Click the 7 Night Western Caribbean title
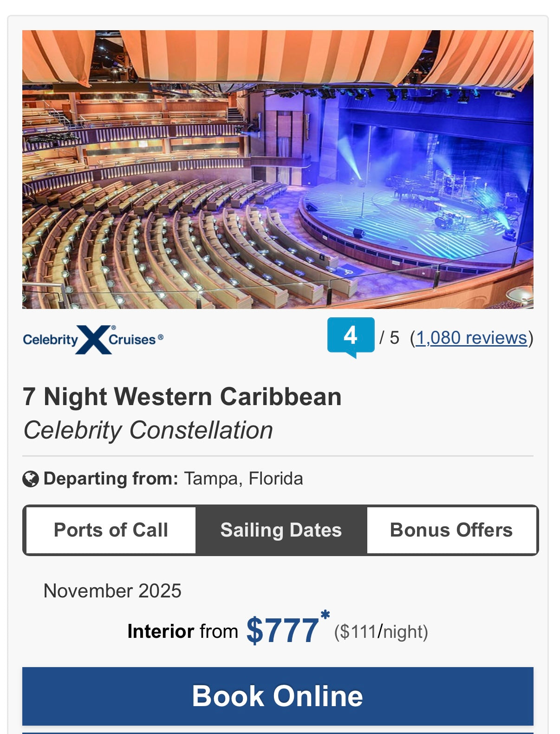 click(x=182, y=397)
